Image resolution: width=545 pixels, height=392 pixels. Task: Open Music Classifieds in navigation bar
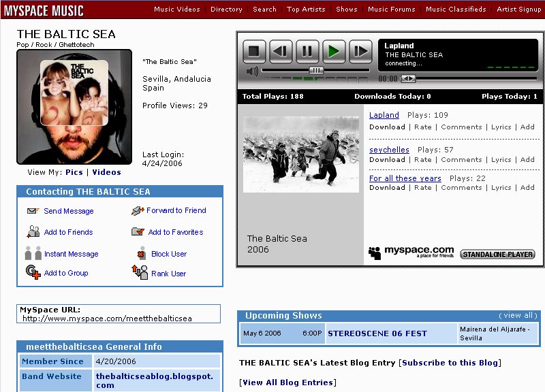456,10
